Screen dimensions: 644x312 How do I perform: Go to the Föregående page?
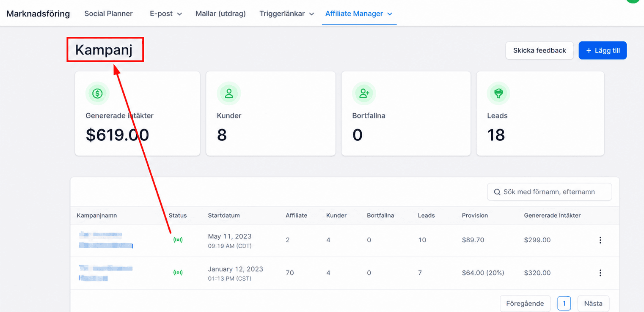[525, 304]
